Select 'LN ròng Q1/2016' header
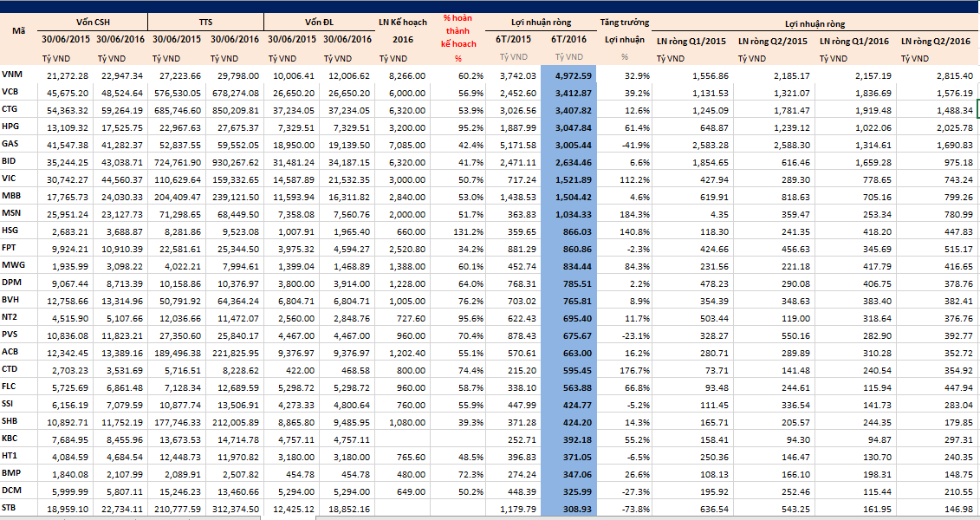980x520 pixels. coord(853,42)
